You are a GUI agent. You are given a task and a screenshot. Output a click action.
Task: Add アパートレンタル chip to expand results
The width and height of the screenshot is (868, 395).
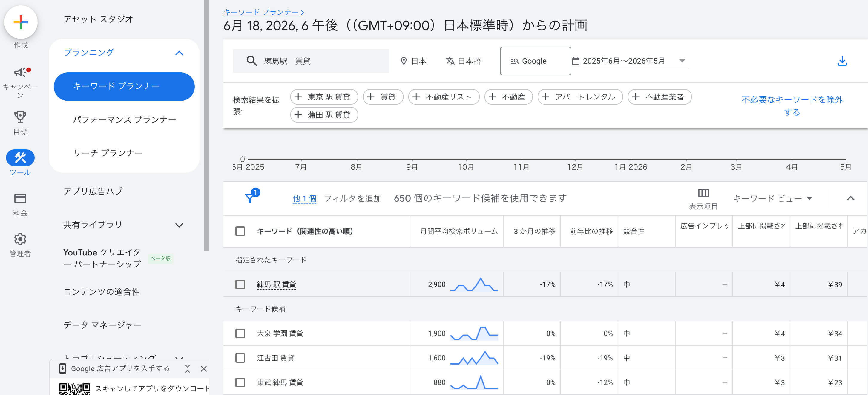pos(580,97)
